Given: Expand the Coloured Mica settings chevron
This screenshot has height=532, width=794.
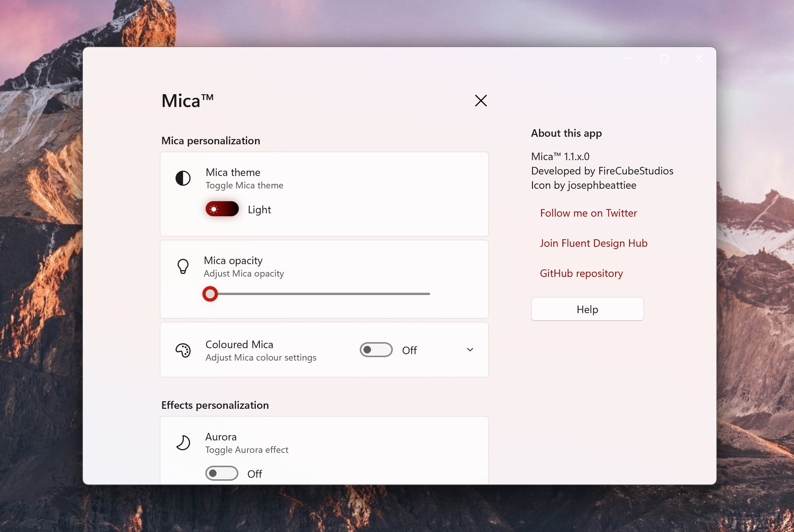Looking at the screenshot, I should [470, 350].
